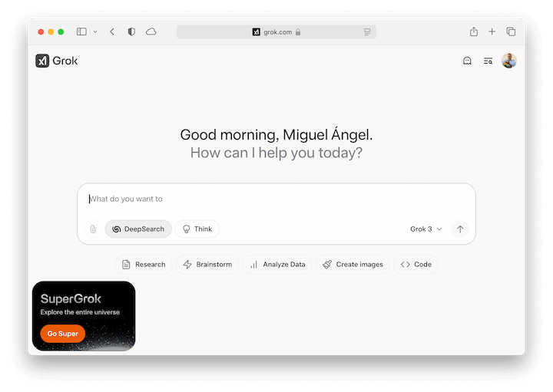Click the Go Super button
This screenshot has width=553, height=392.
(63, 334)
